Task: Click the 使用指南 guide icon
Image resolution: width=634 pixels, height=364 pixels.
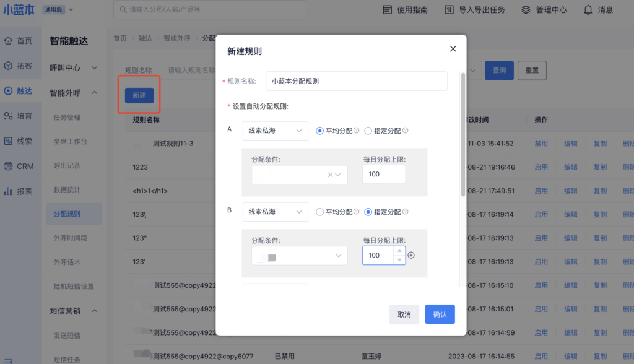Action: pos(388,10)
